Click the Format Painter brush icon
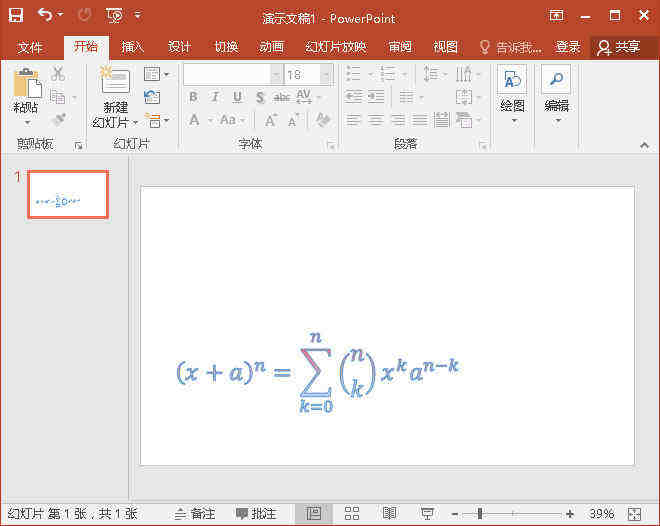Image resolution: width=660 pixels, height=526 pixels. [x=58, y=120]
